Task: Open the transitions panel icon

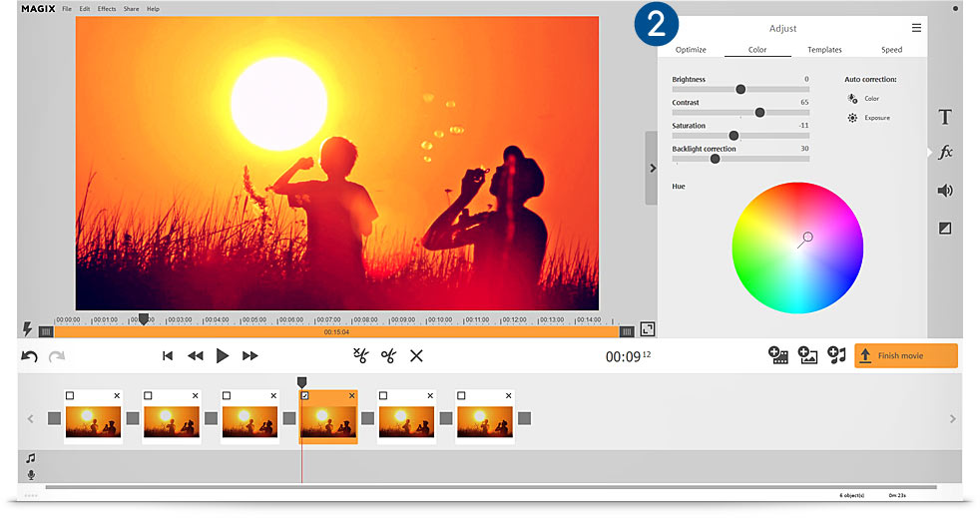Action: pos(945,229)
